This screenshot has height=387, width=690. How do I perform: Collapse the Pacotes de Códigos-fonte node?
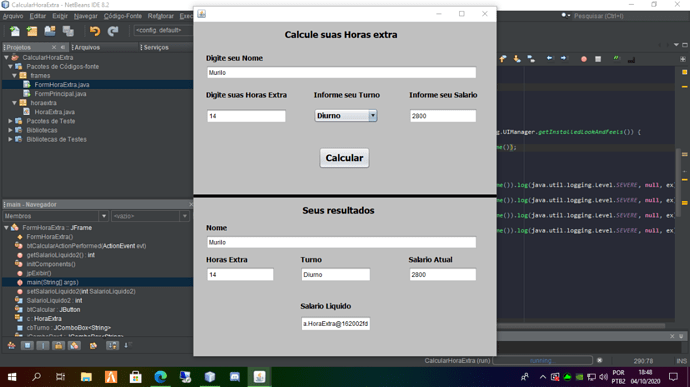point(10,66)
